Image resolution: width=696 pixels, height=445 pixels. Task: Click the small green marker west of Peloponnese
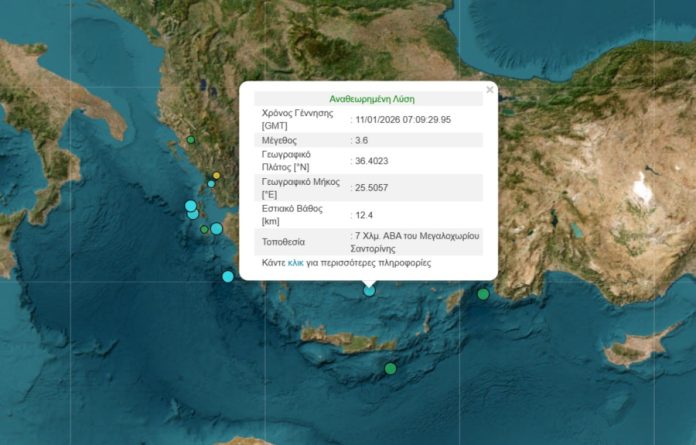click(x=204, y=230)
